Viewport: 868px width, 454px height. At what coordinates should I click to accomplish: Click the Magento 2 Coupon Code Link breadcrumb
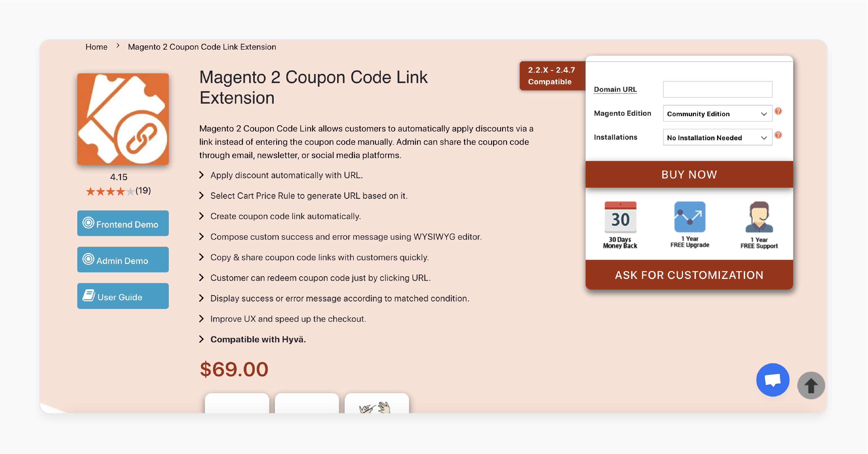coord(201,46)
